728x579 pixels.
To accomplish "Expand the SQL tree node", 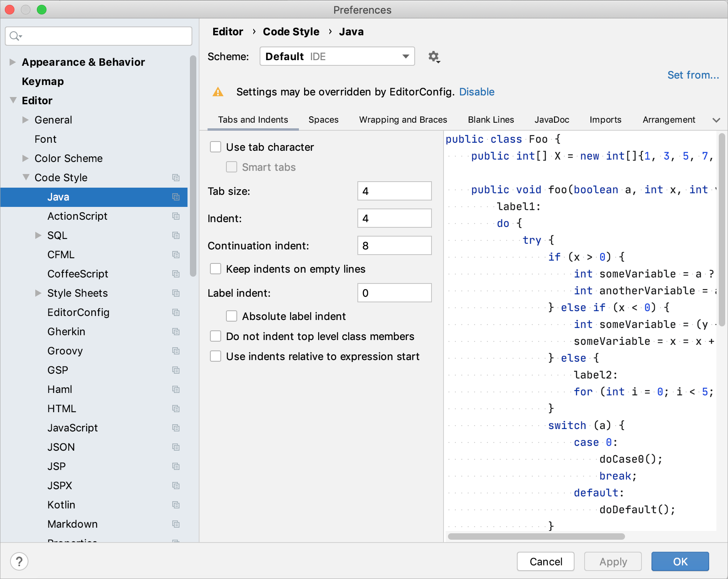I will click(38, 235).
